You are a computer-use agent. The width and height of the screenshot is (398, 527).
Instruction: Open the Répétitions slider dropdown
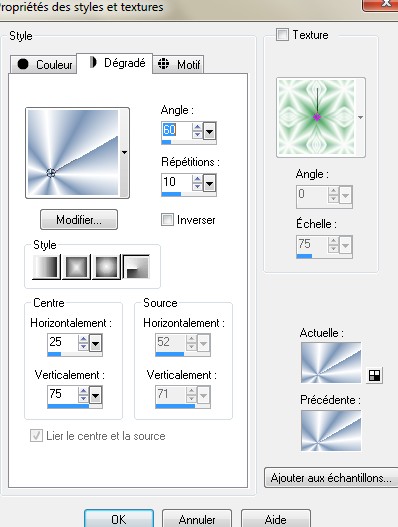(x=209, y=183)
